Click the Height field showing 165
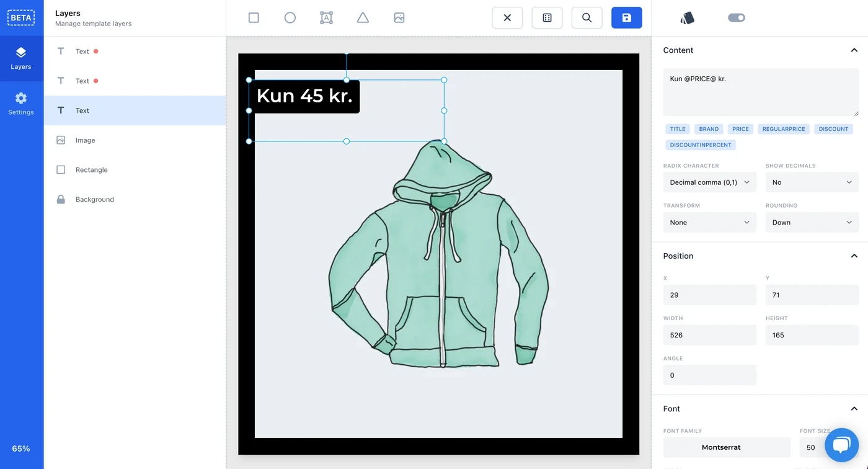This screenshot has height=469, width=868. pyautogui.click(x=812, y=335)
